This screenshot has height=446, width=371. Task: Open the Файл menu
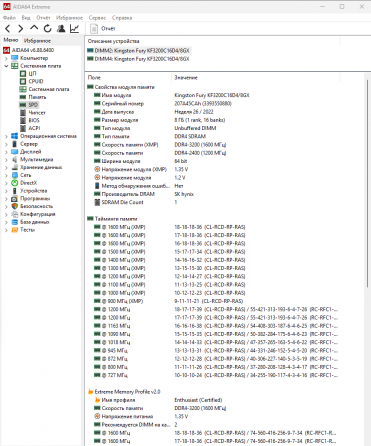[x=9, y=18]
